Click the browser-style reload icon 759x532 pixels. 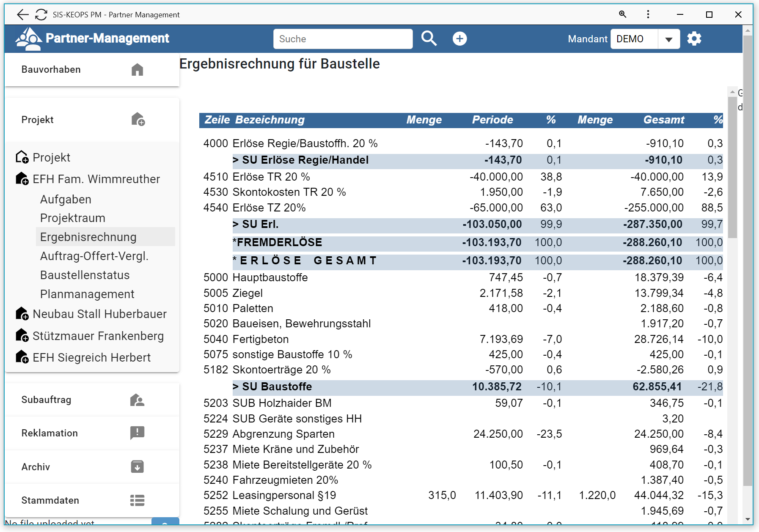[41, 15]
